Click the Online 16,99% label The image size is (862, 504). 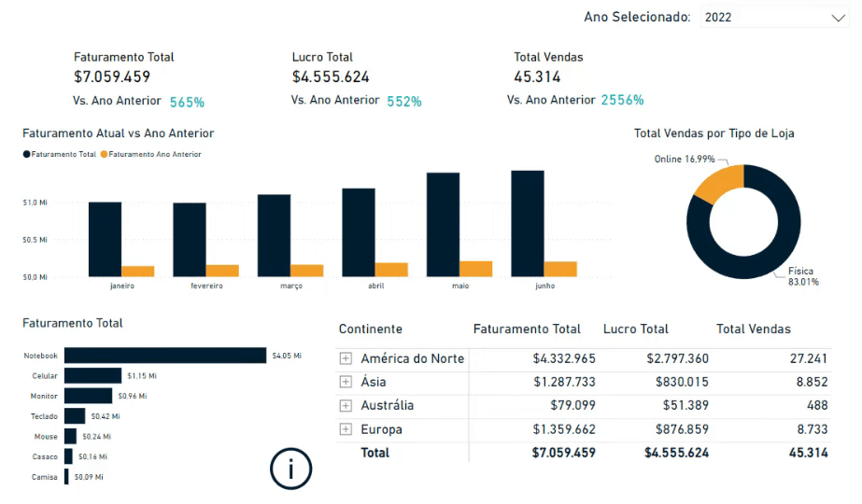pyautogui.click(x=685, y=160)
